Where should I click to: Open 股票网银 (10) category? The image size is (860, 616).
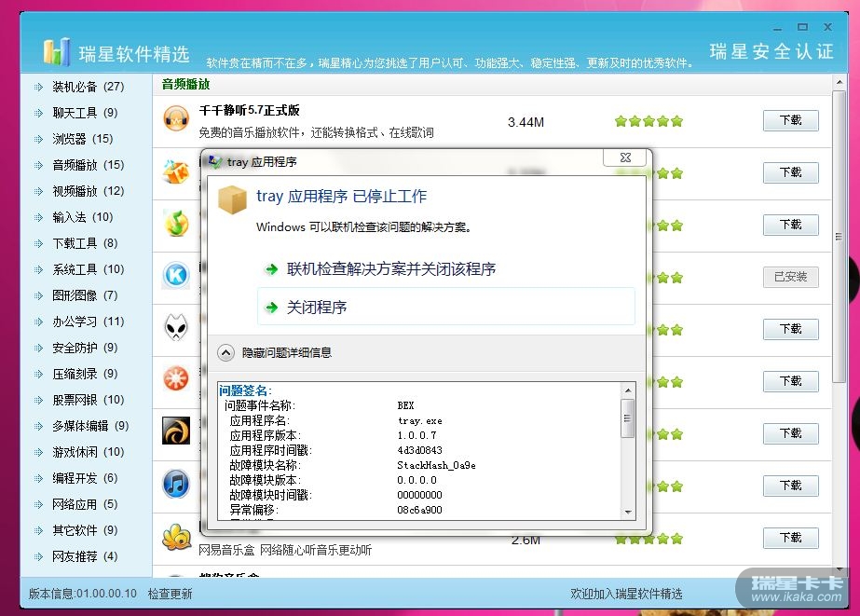click(88, 400)
